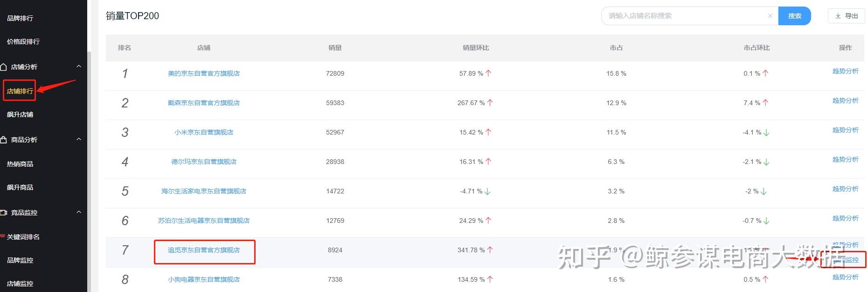
Task: Click sales value 12769
Action: (x=335, y=221)
